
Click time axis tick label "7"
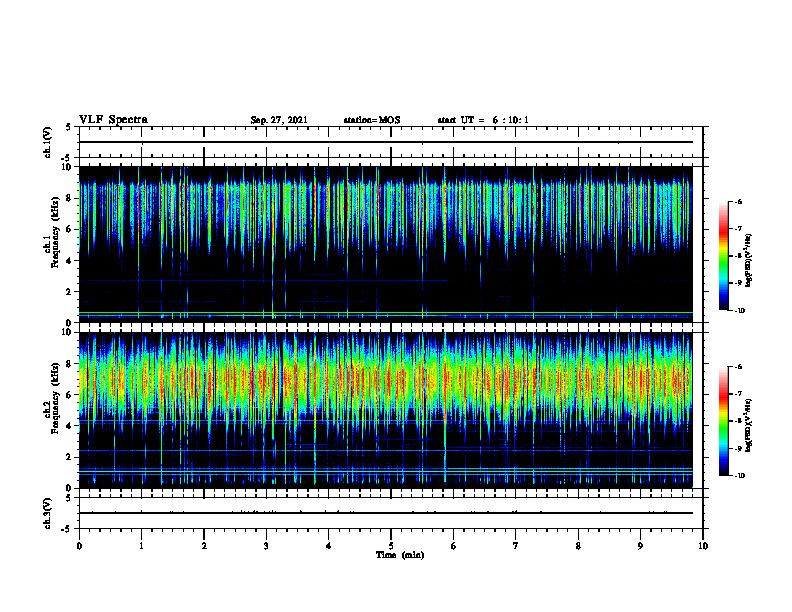point(516,546)
